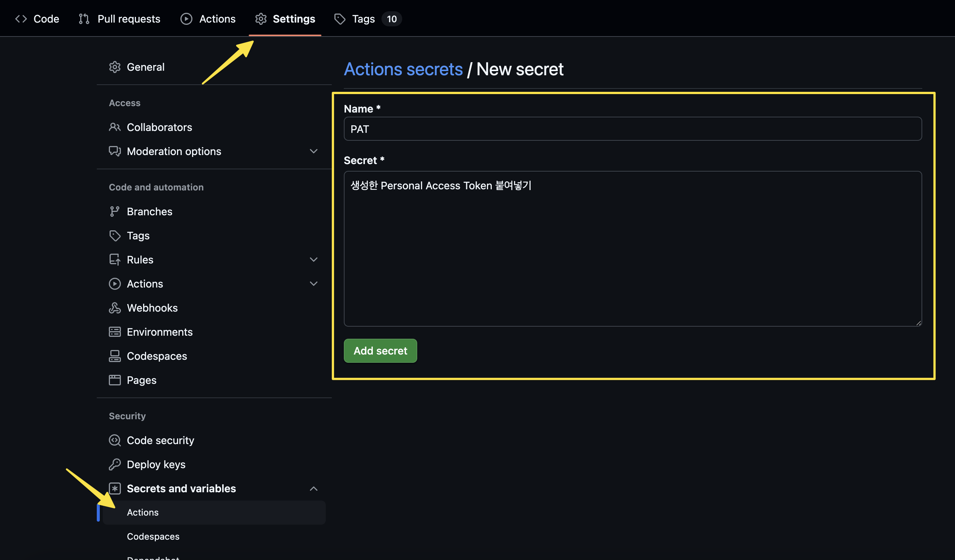Open the Code tab
Image resolution: width=955 pixels, height=560 pixels.
(x=37, y=18)
